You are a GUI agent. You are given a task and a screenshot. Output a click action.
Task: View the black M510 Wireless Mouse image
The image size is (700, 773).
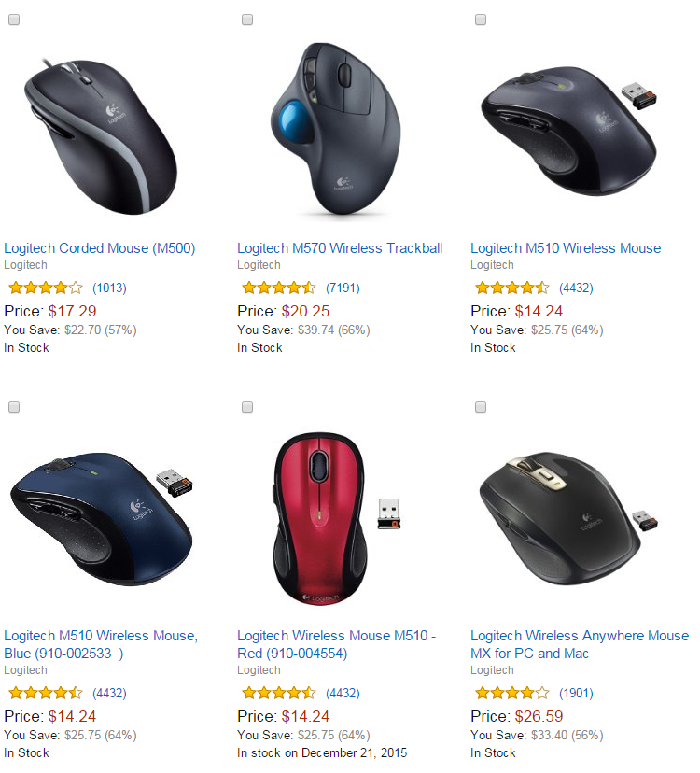tap(569, 131)
